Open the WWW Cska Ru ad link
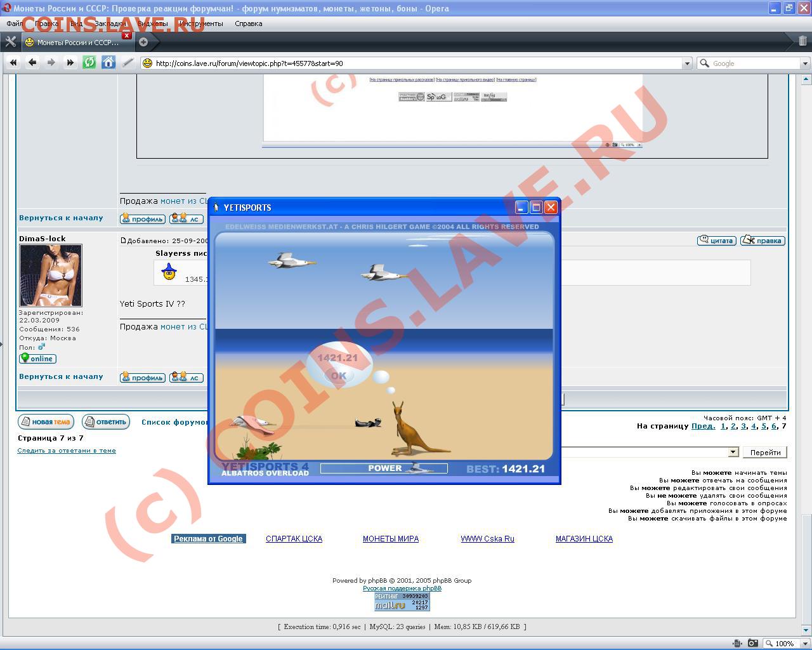 pos(487,539)
